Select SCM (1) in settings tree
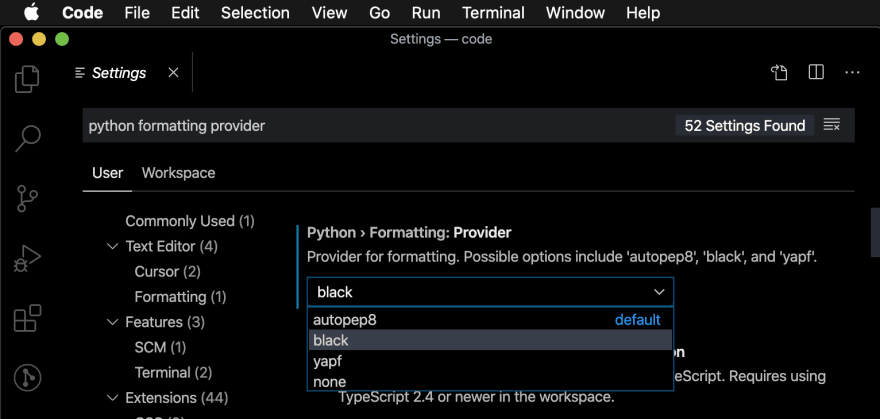The width and height of the screenshot is (880, 419). pos(160,347)
